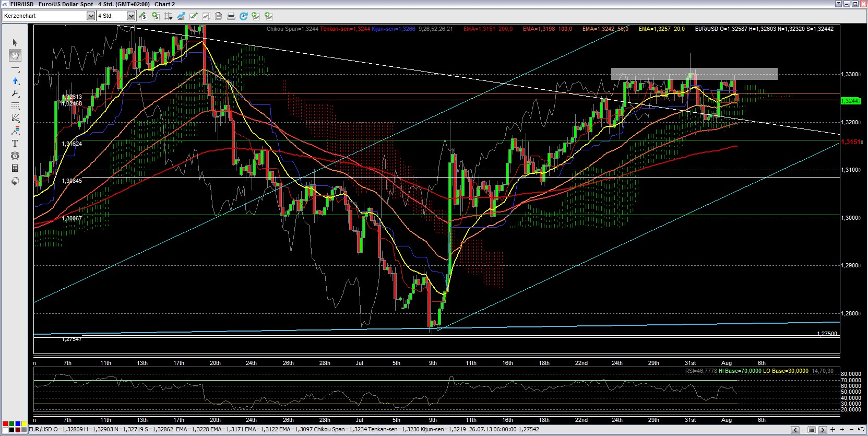Open the Kerzenchart chart type dropdown

point(91,16)
